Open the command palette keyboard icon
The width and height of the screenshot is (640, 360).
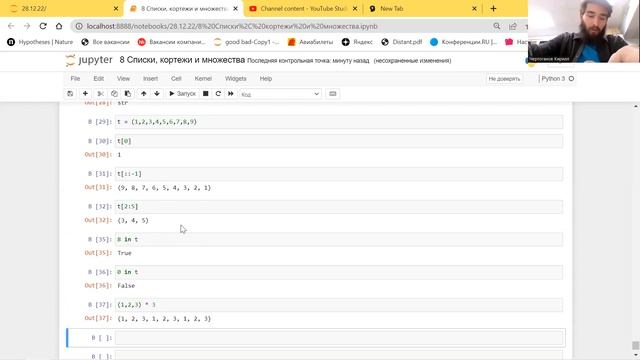(333, 94)
